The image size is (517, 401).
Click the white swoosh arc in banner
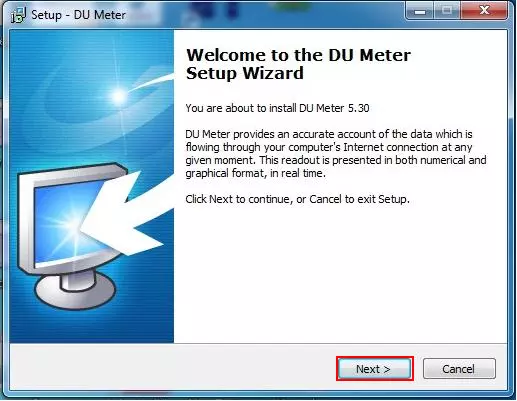pyautogui.click(x=152, y=82)
